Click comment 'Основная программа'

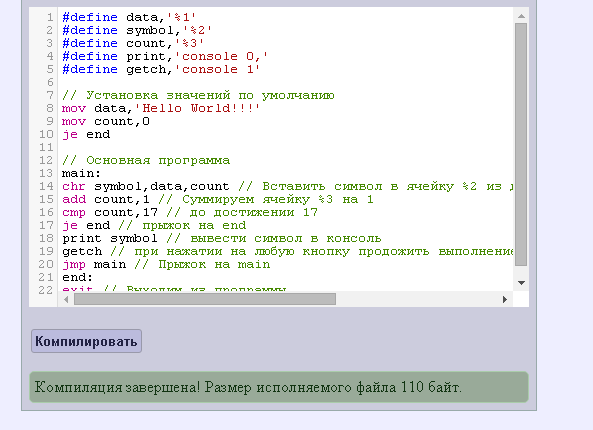(x=146, y=160)
